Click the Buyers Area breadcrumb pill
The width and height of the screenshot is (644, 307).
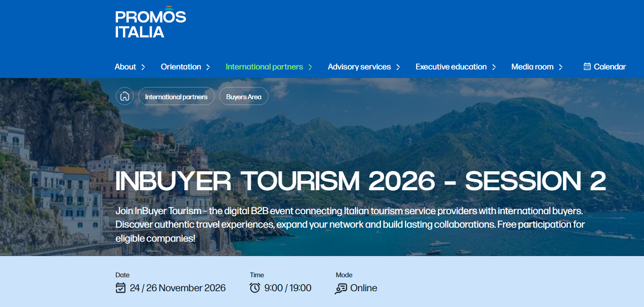tap(244, 96)
